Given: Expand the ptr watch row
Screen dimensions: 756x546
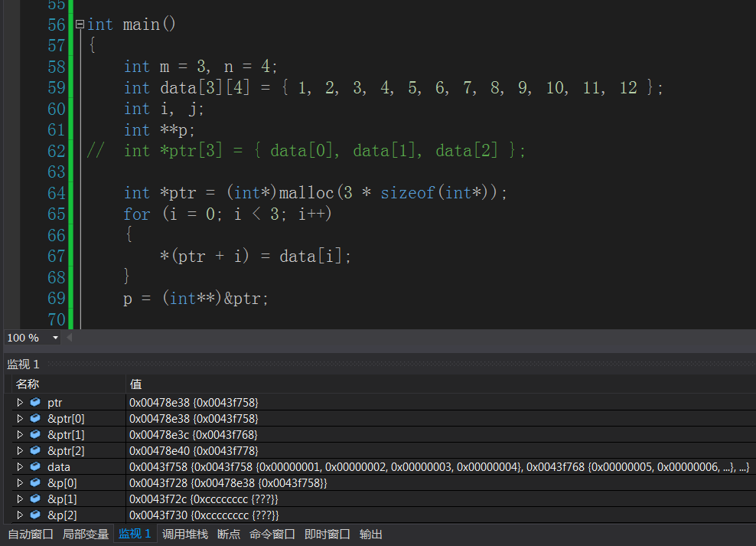Looking at the screenshot, I should click(x=20, y=402).
